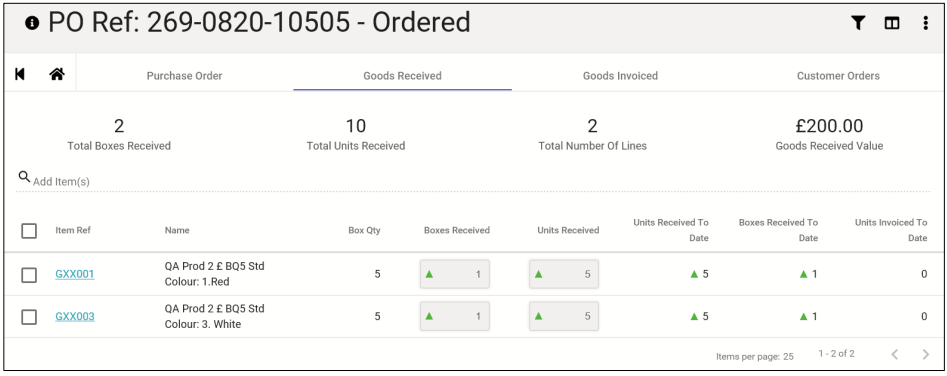Go to first record arrow icon
947x376 pixels.
point(20,74)
